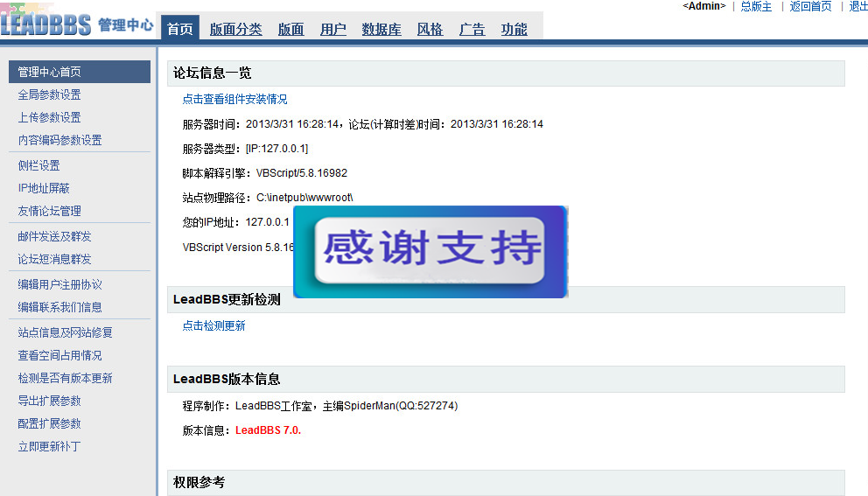Open the 功能 tab
Viewport: 868px width, 496px height.
(514, 30)
